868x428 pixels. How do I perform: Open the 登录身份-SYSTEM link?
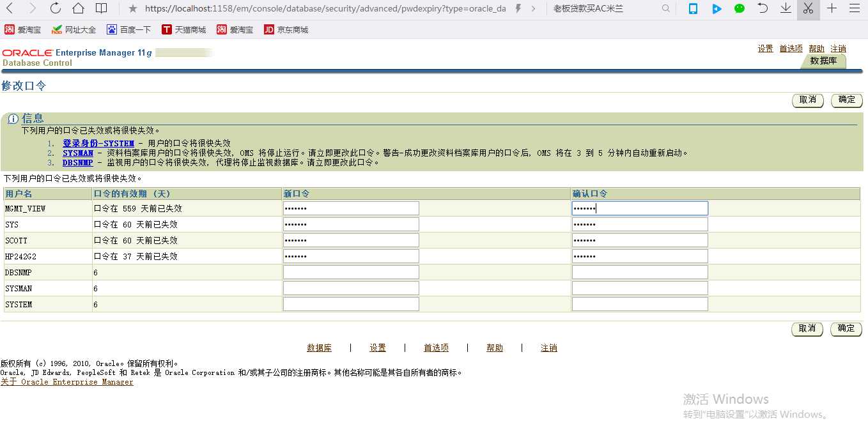98,144
